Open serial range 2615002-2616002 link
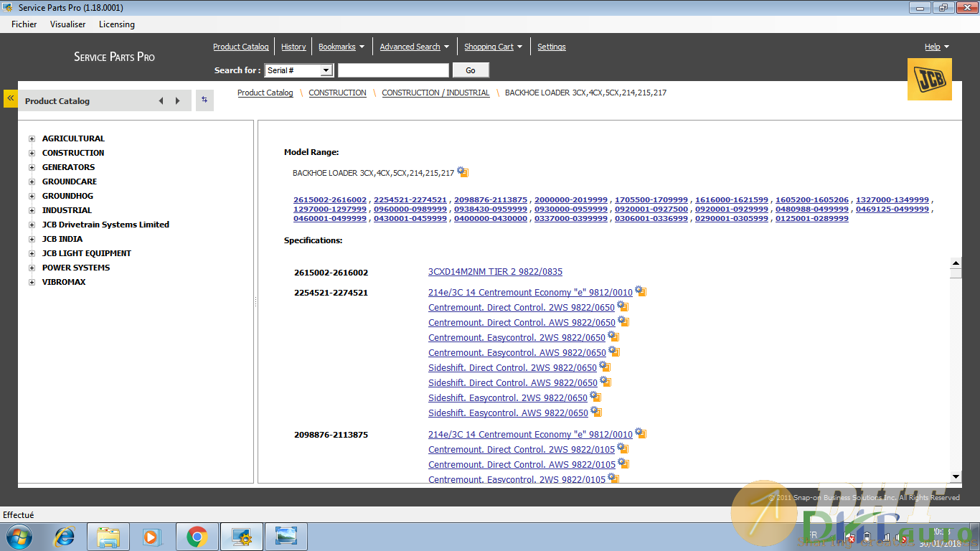 click(330, 200)
